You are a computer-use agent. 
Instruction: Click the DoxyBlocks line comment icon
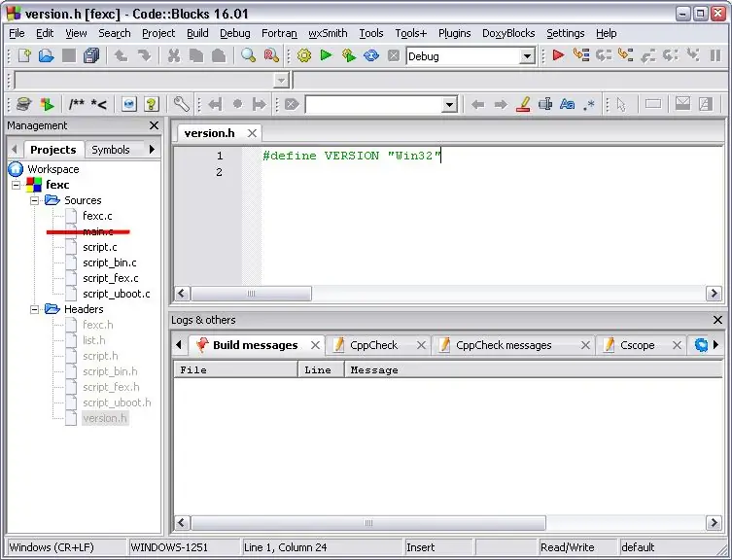98,104
